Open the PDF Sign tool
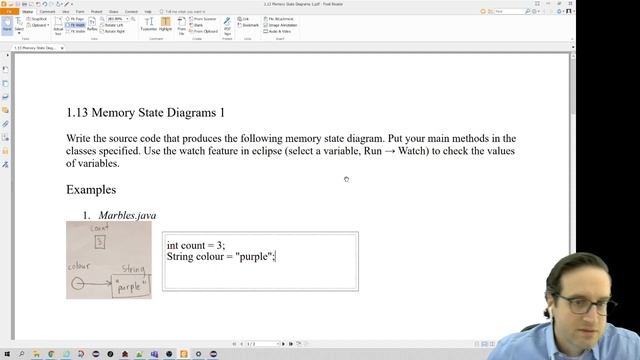 227,26
